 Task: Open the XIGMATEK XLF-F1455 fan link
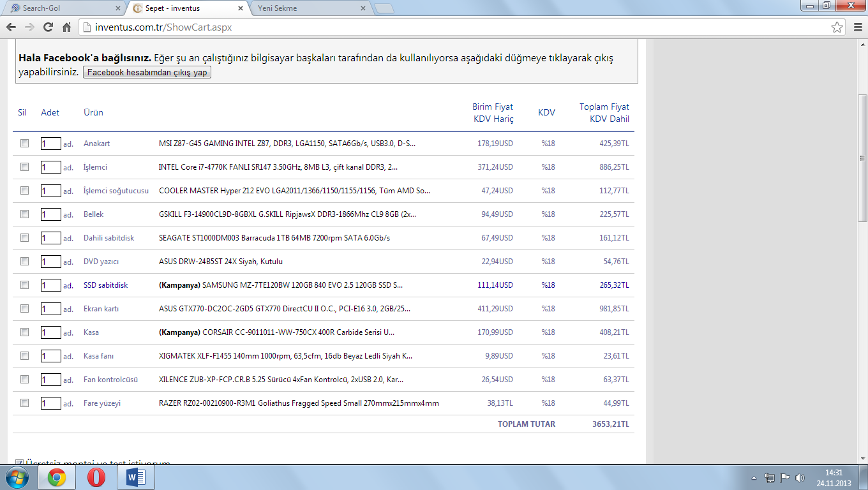(285, 356)
